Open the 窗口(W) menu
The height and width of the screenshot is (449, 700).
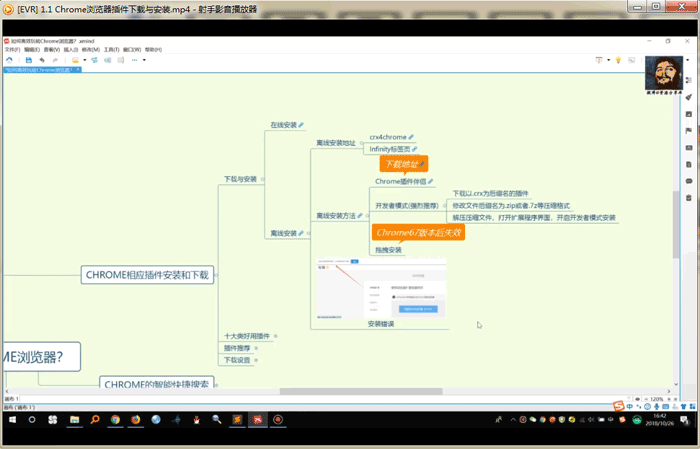coord(132,50)
